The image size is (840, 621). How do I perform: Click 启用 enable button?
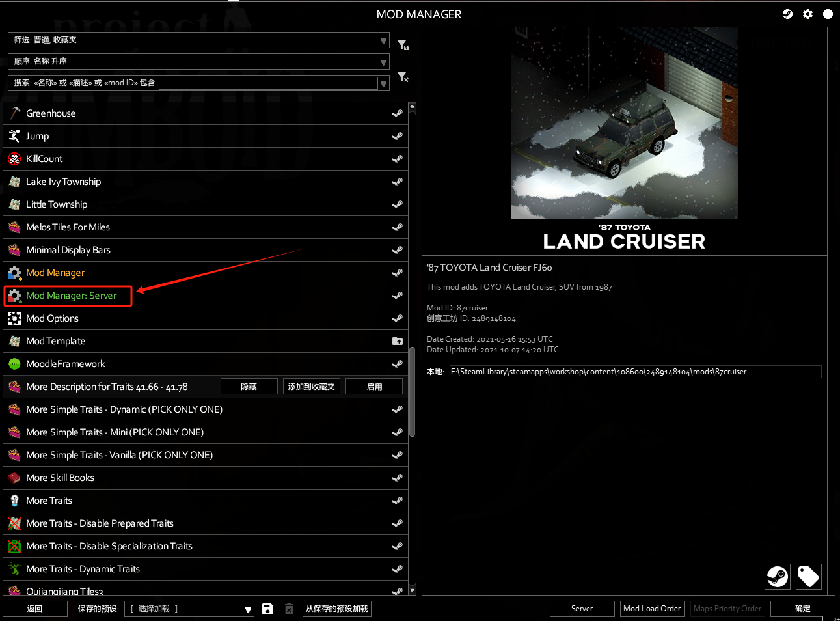(x=374, y=387)
